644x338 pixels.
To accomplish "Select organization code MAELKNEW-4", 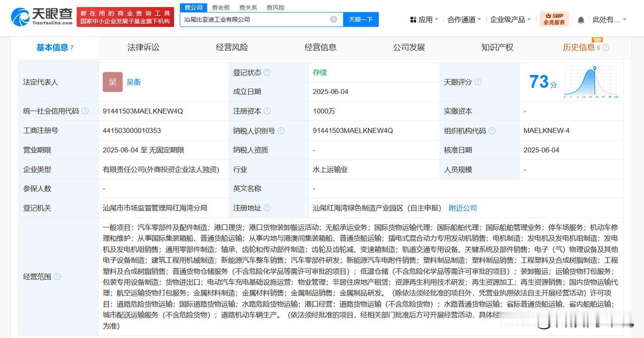I will coord(546,131).
